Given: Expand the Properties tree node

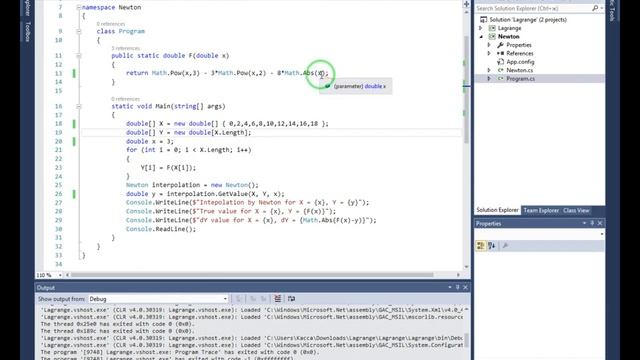Looking at the screenshot, I should 489,45.
